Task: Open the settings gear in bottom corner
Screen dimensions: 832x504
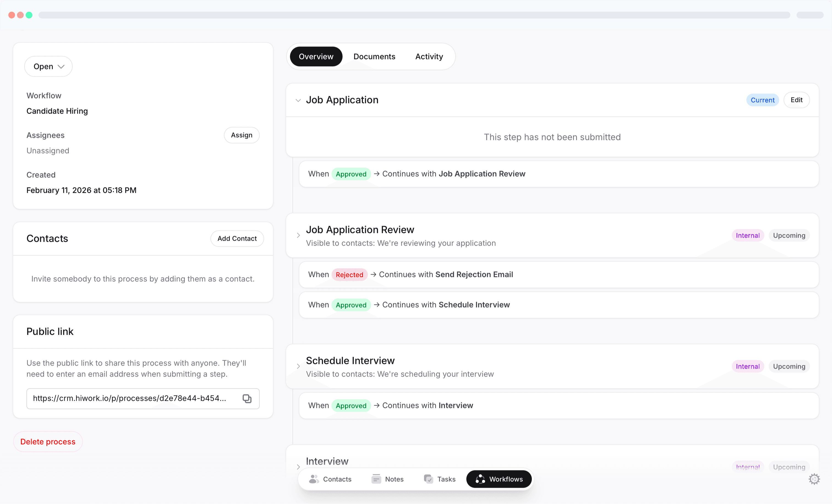Action: click(x=814, y=479)
